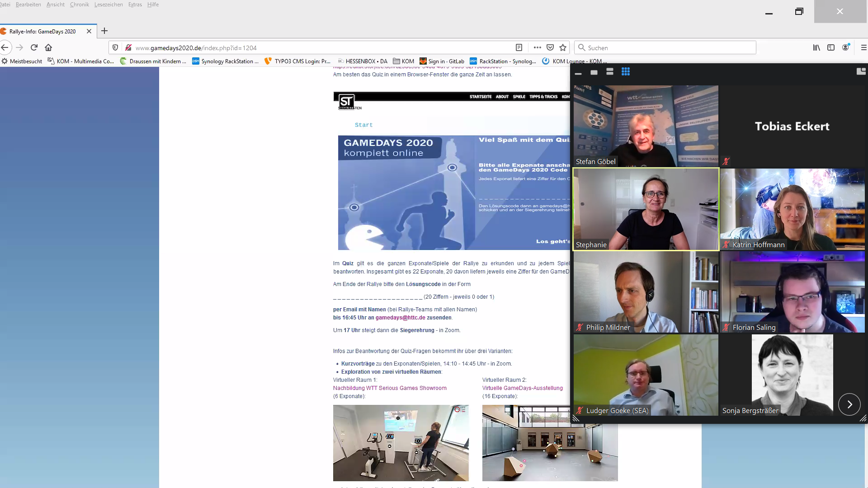Save page to Pocket
The width and height of the screenshot is (868, 488).
(550, 47)
